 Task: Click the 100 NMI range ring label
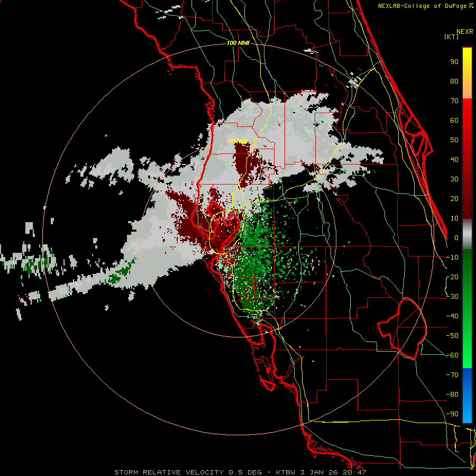coord(238,43)
